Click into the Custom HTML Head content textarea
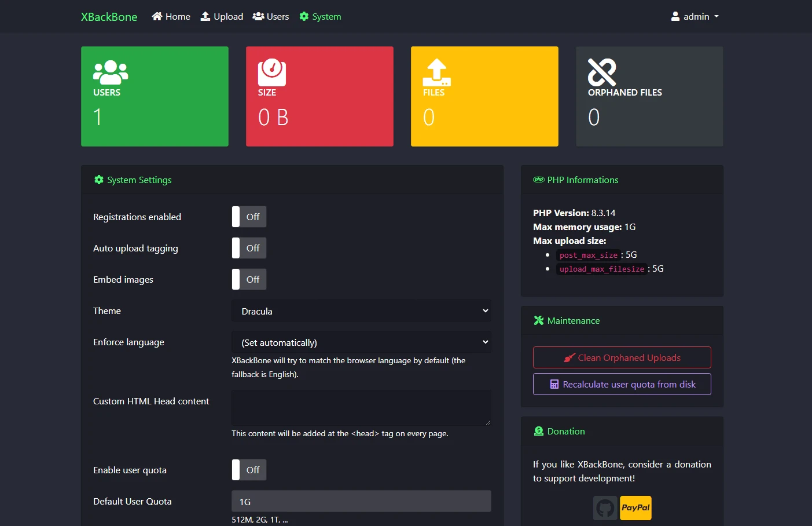Image resolution: width=812 pixels, height=526 pixels. (x=361, y=408)
